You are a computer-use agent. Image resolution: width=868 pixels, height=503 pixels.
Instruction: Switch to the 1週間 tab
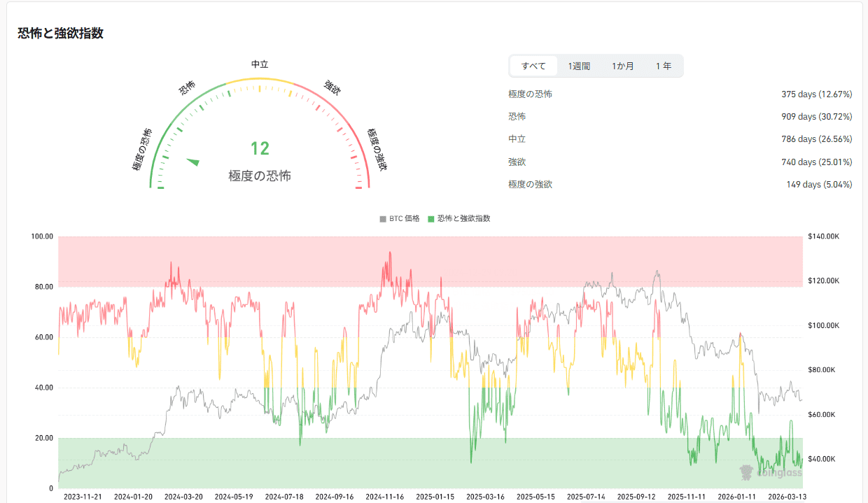tap(579, 66)
